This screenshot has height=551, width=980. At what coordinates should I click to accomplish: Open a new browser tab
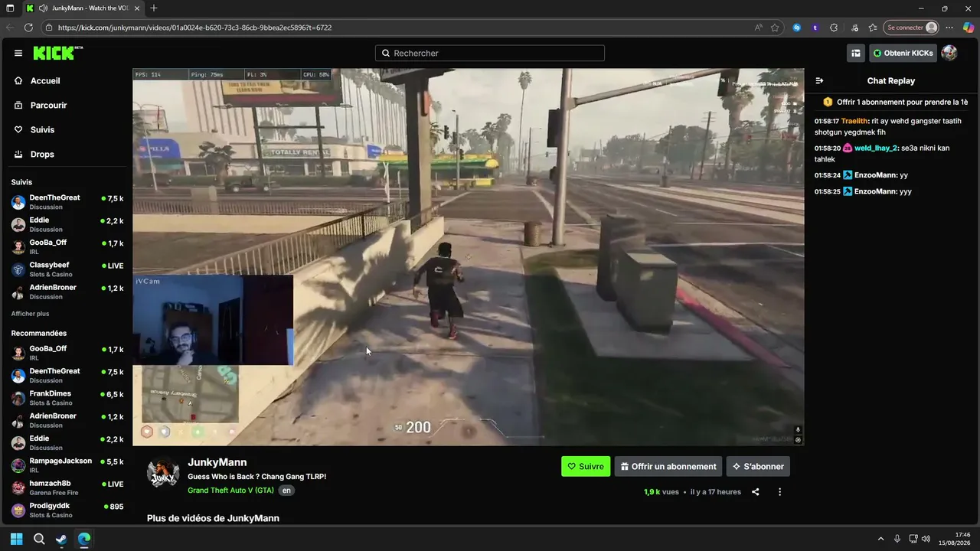pos(154,8)
